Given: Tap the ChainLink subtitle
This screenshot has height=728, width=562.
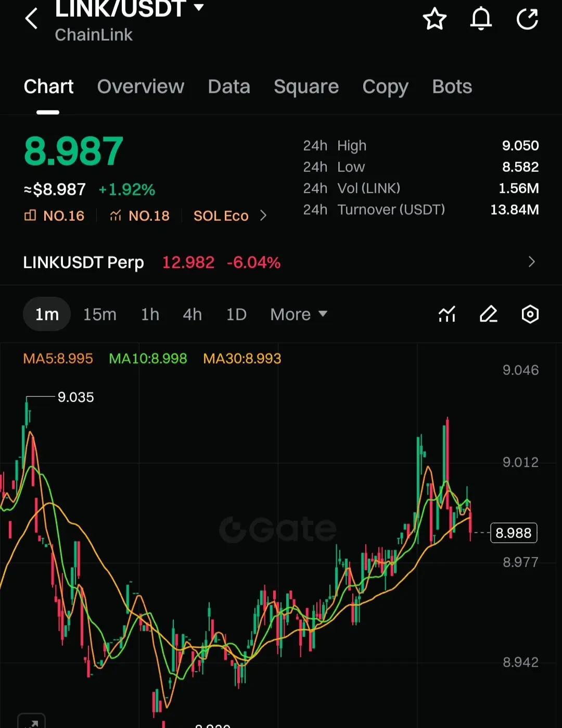Looking at the screenshot, I should pos(94,35).
